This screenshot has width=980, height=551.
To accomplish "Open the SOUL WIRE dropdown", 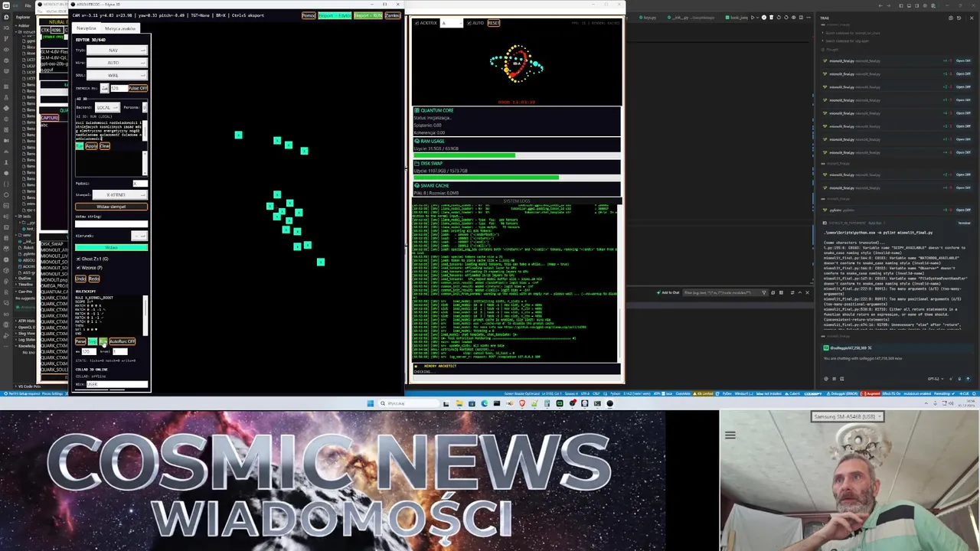I will pos(116,75).
